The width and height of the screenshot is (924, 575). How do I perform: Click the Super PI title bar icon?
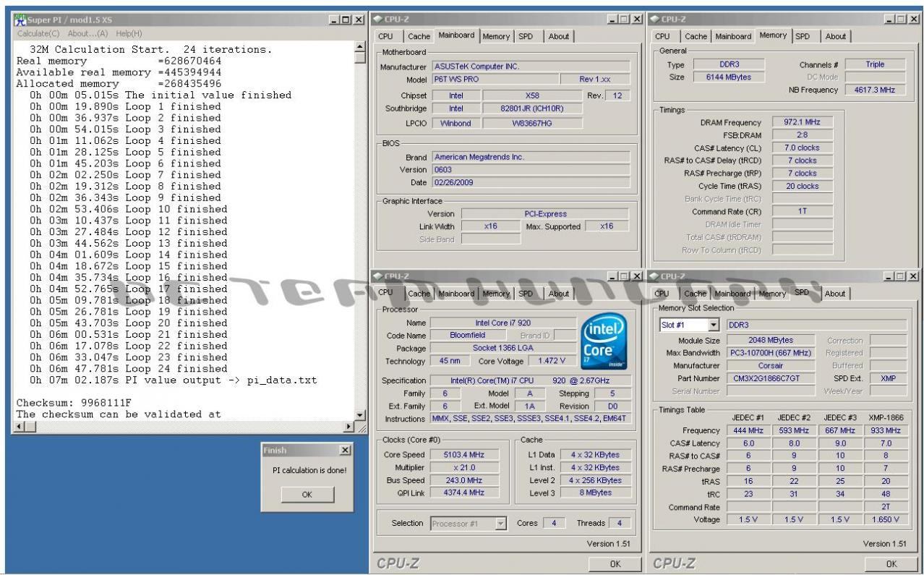20,20
